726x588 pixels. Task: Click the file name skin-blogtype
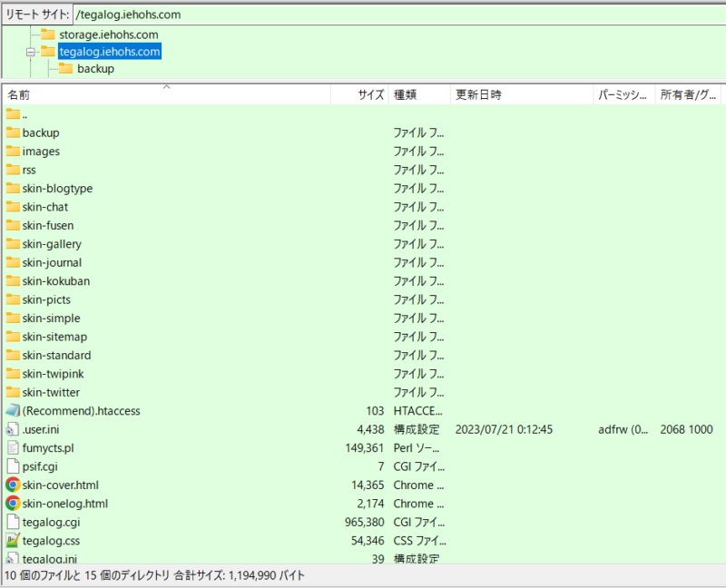57,189
